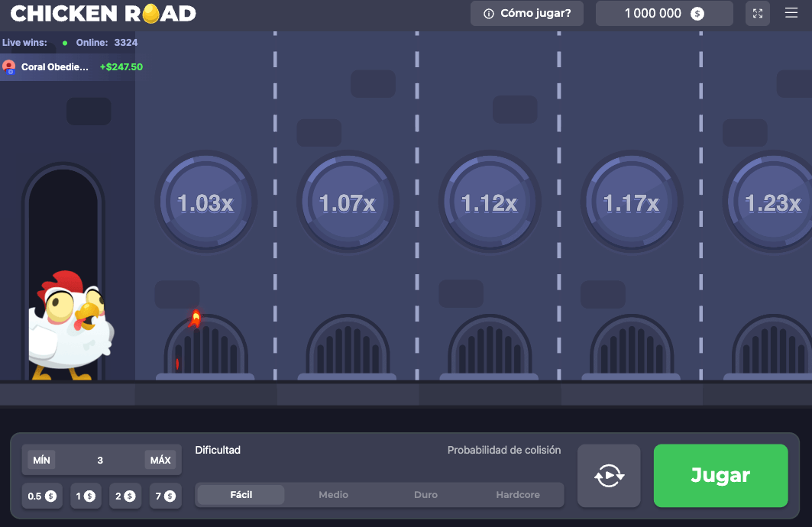This screenshot has height=527, width=812.
Task: Click the Coral Obedie... player avatar
Action: 9,66
